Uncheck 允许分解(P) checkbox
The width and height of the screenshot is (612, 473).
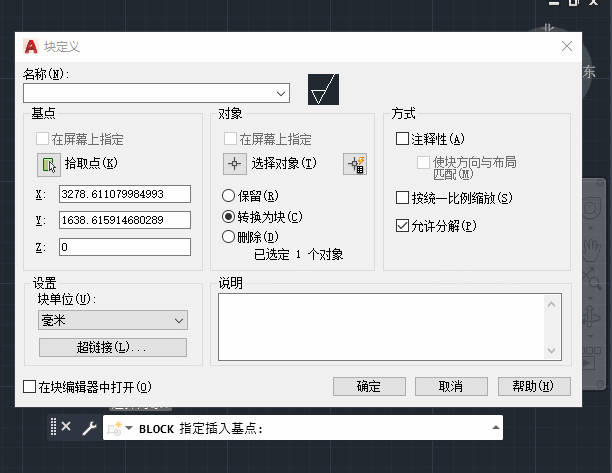(x=402, y=226)
